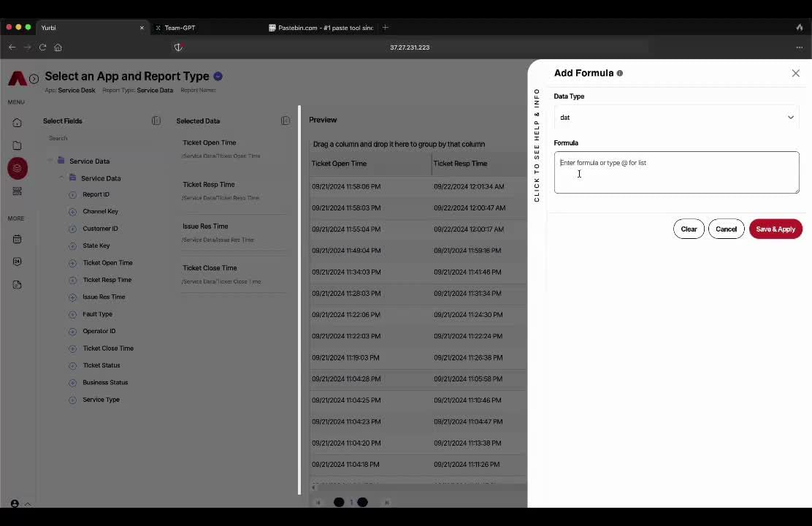
Task: Click the info icon next to Add Formula
Action: point(620,73)
